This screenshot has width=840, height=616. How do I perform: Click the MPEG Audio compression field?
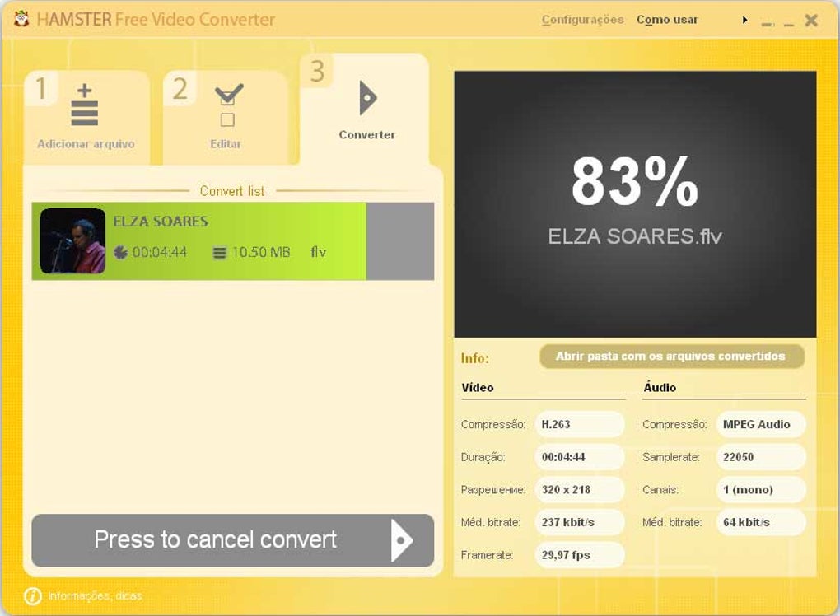coord(761,424)
